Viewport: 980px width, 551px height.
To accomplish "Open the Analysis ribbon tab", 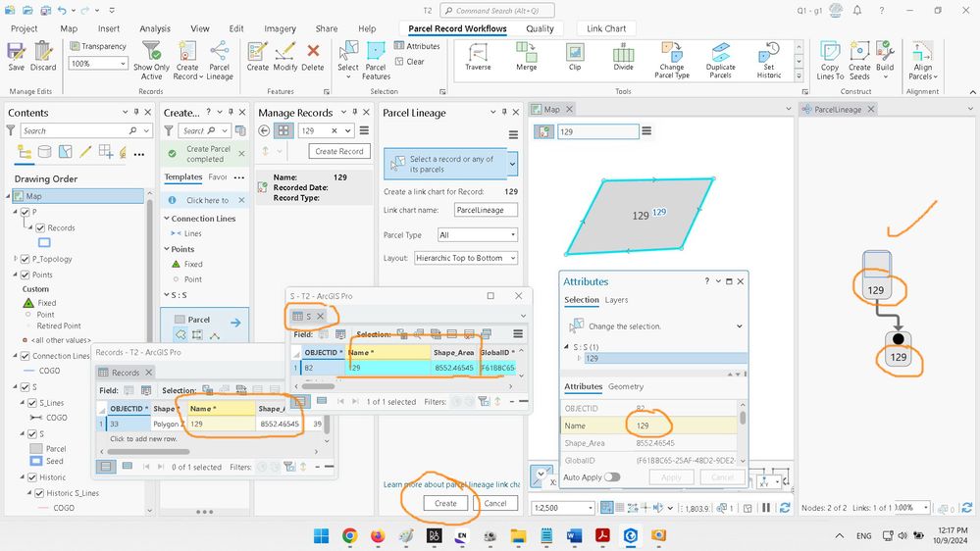I will click(x=155, y=28).
